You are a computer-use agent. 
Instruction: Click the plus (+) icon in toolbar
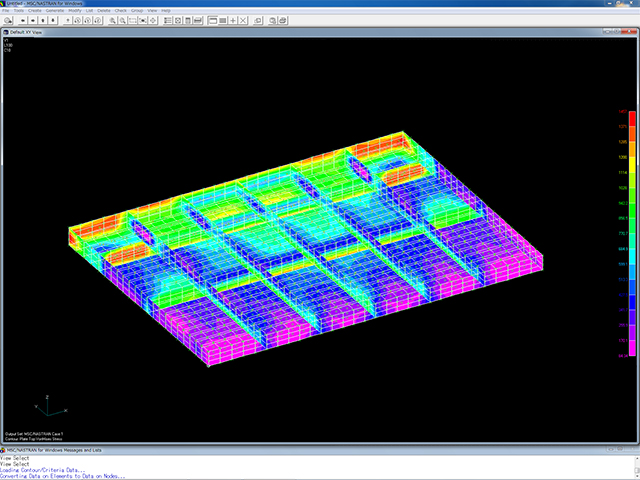tap(232, 20)
